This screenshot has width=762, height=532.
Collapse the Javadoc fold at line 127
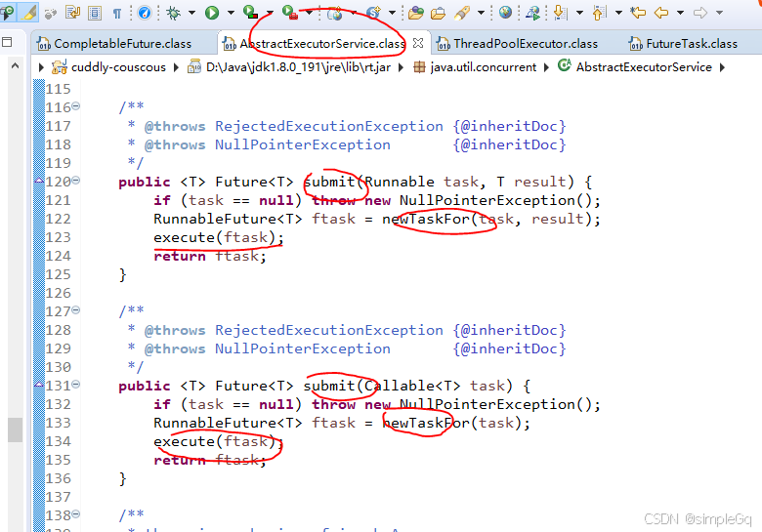(76, 310)
